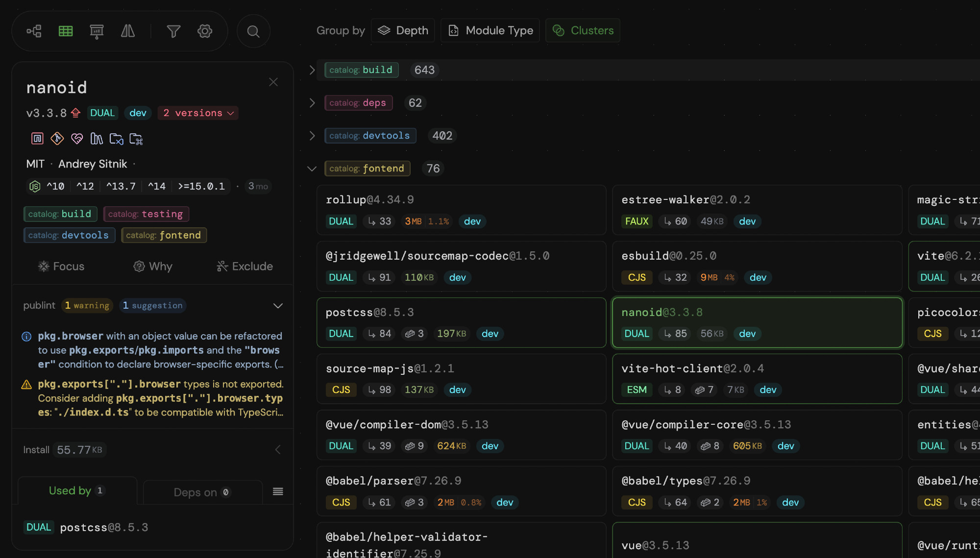Open the funding heart-handshake icon

click(x=77, y=139)
